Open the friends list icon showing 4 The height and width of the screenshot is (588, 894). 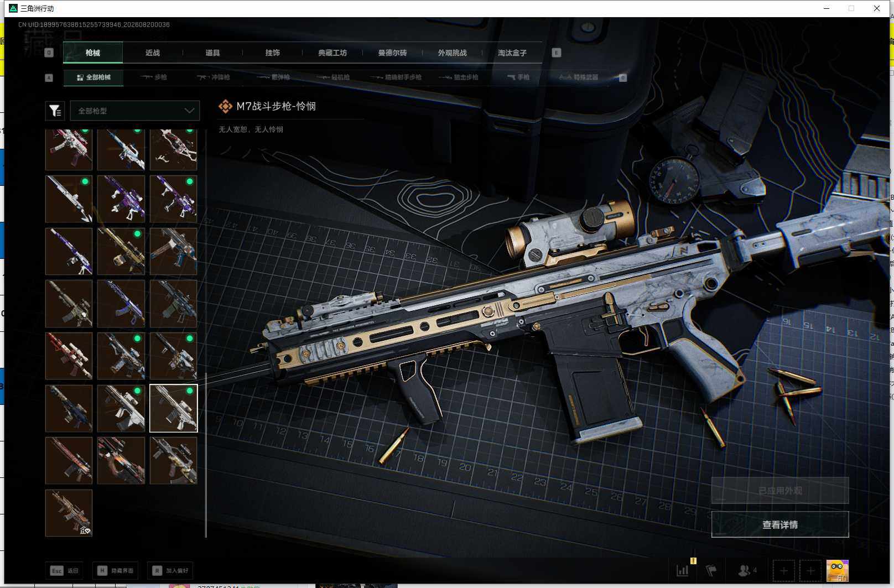click(747, 570)
